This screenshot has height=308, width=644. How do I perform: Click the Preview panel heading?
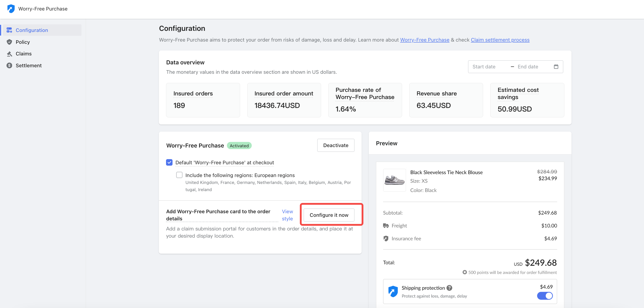386,143
